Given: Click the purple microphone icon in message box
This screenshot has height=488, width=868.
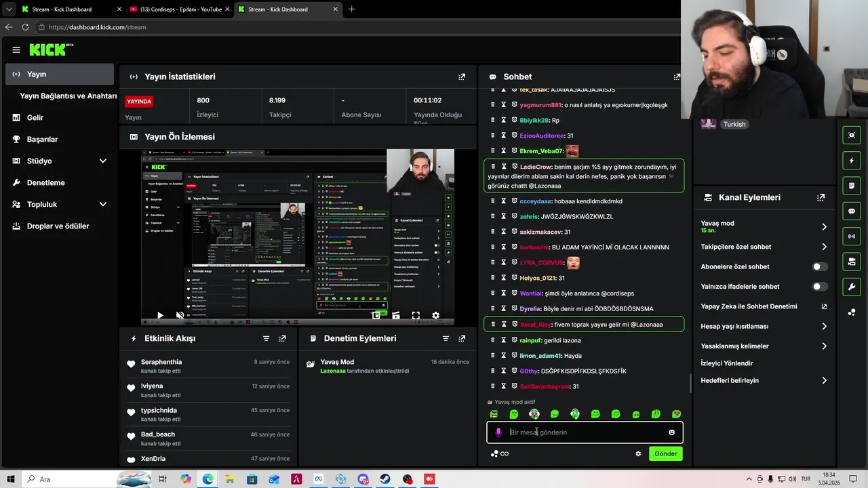Looking at the screenshot, I should point(498,432).
